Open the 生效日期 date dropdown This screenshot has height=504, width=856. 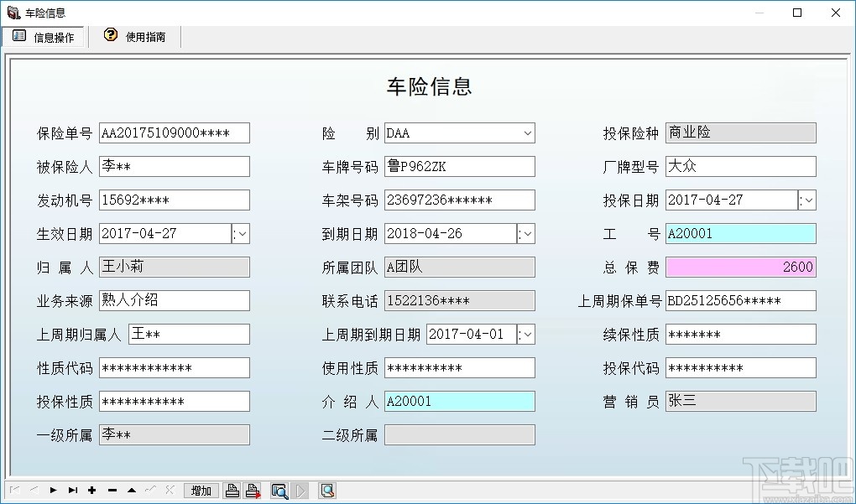(x=242, y=233)
